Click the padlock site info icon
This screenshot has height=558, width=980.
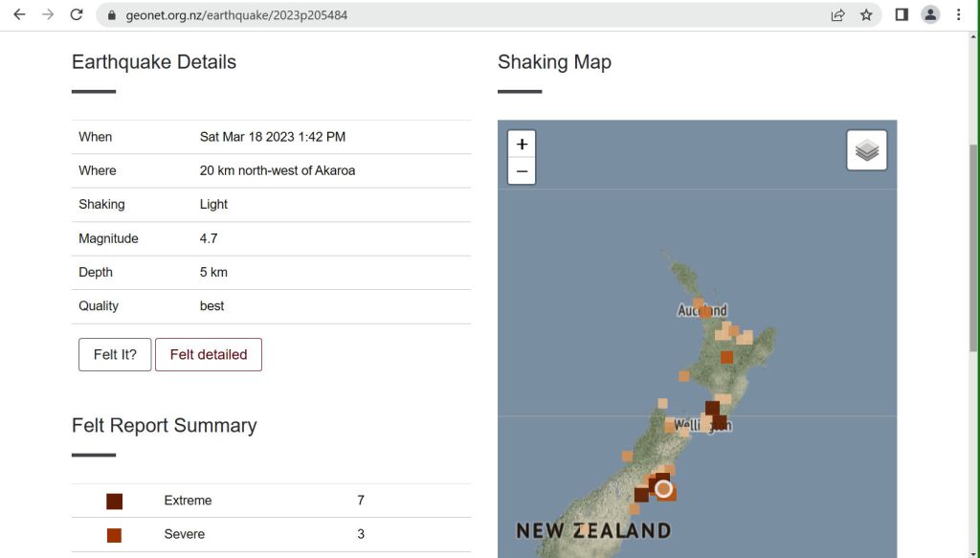(111, 14)
